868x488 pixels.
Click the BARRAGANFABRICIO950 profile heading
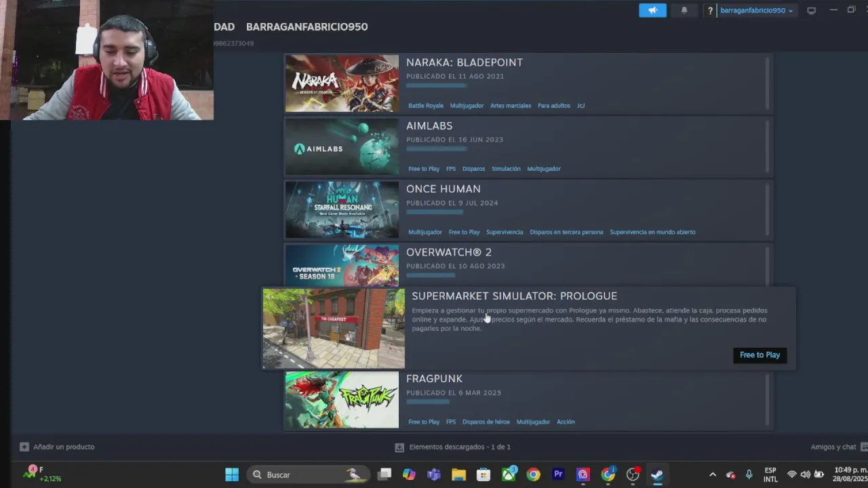point(307,26)
